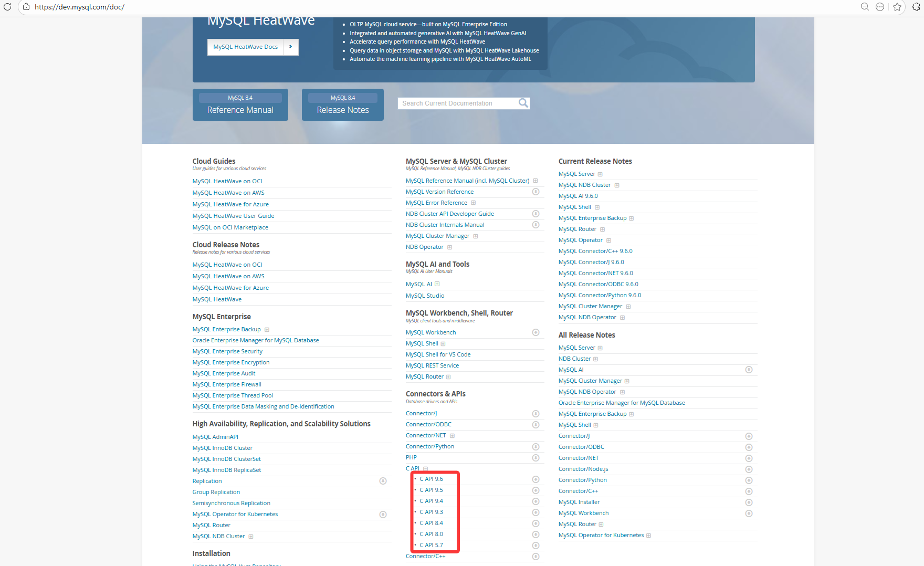
Task: Open MySQL HeatWave for Azure cloud release notes
Action: tap(230, 288)
